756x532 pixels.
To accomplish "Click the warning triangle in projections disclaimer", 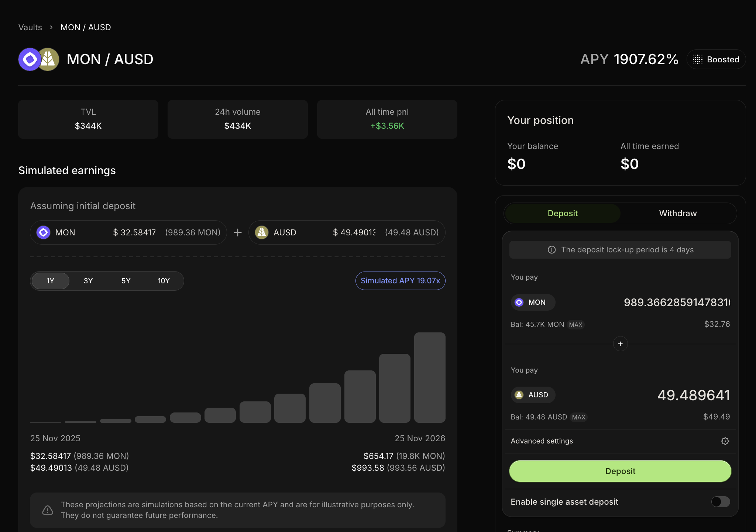I will click(48, 510).
